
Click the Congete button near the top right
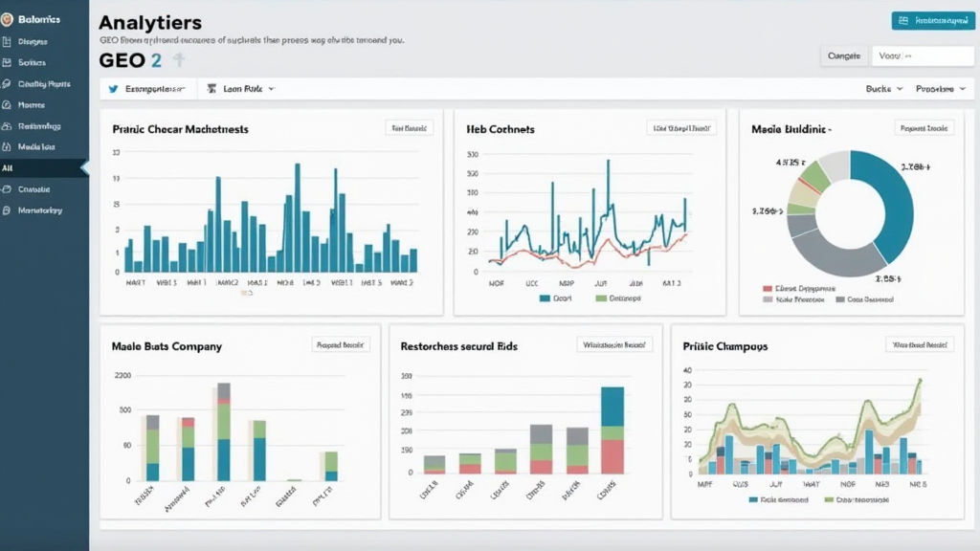tap(844, 56)
